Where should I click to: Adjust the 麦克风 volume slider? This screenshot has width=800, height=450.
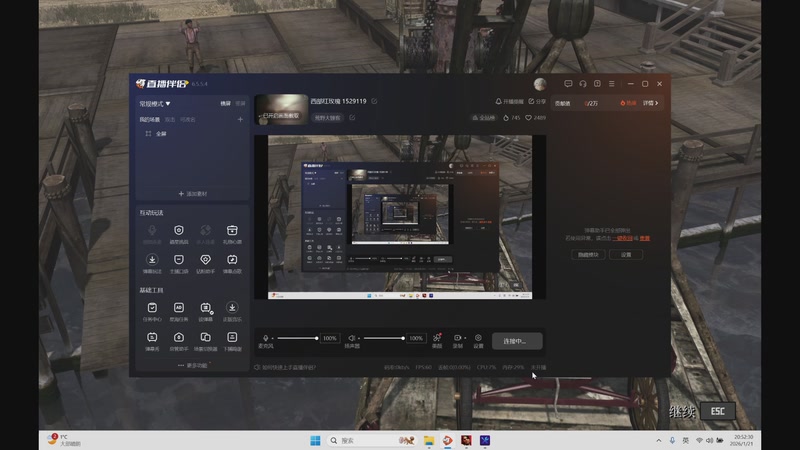click(x=297, y=338)
